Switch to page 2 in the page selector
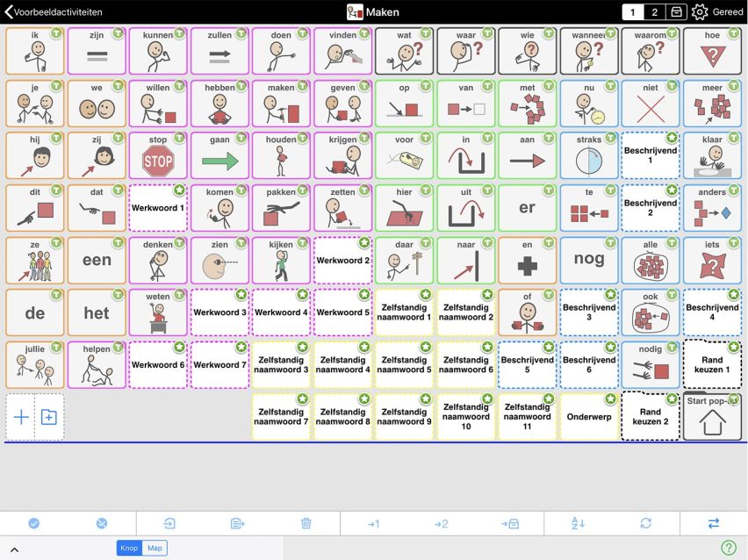The image size is (748, 560). coord(654,12)
